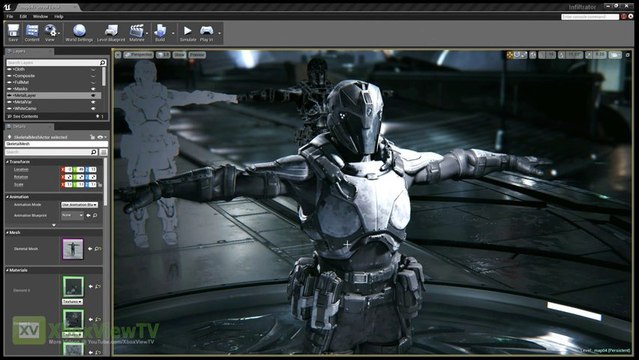
Task: Click the Layers search magnifier icon
Action: (102, 62)
